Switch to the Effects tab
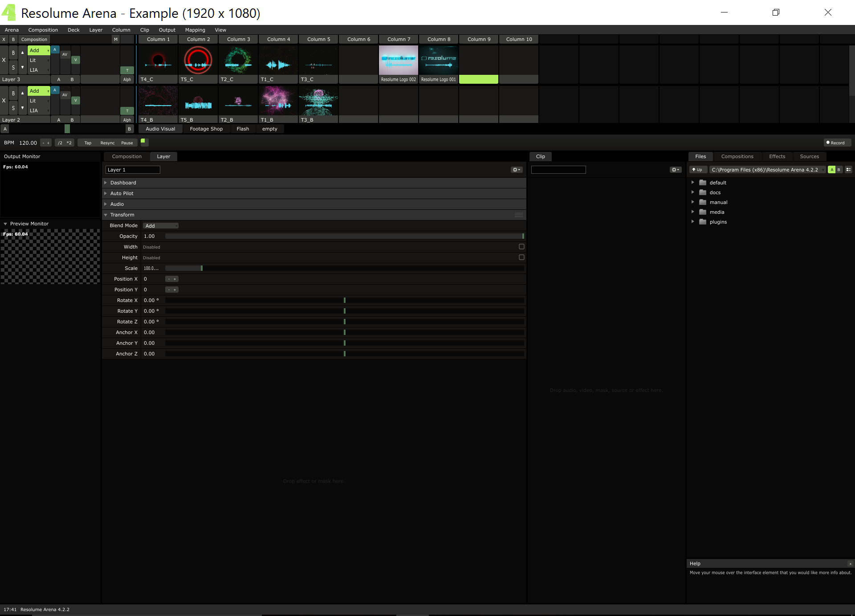 (x=777, y=156)
